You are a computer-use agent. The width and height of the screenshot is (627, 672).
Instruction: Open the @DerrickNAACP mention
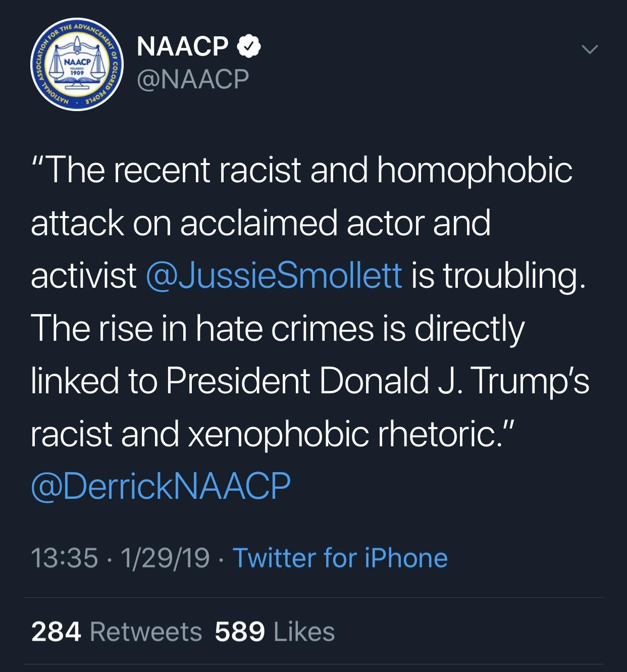coord(161,486)
